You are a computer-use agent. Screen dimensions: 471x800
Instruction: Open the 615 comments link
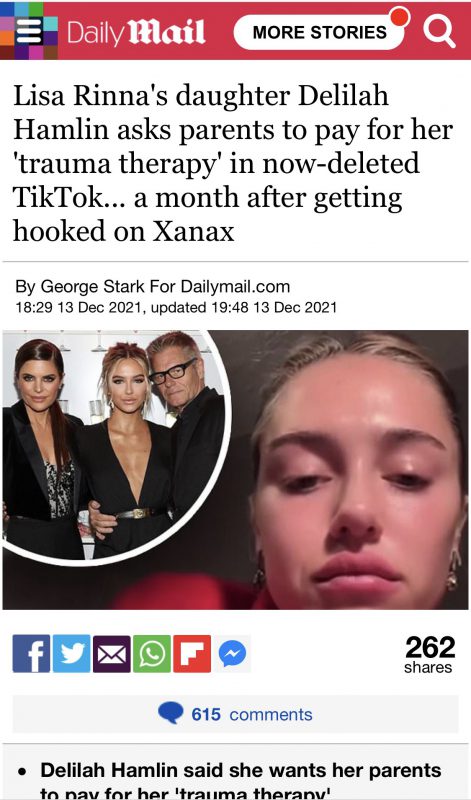coord(252,714)
